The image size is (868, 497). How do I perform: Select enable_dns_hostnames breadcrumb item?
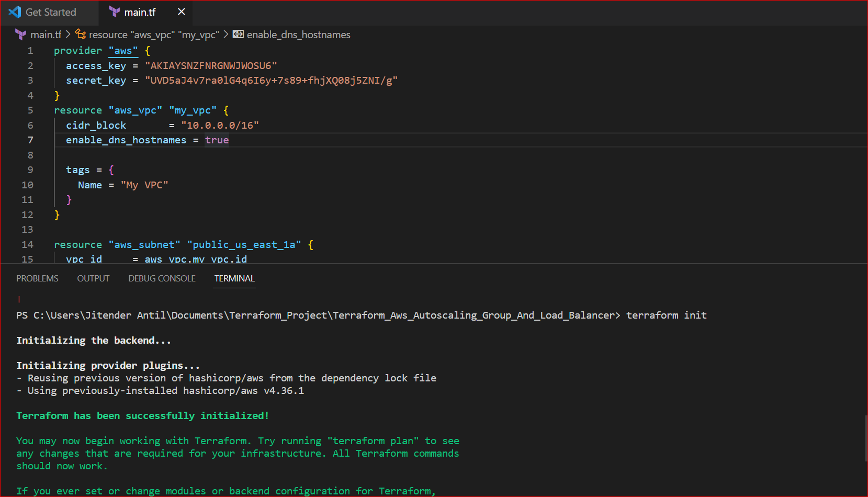[x=298, y=35]
